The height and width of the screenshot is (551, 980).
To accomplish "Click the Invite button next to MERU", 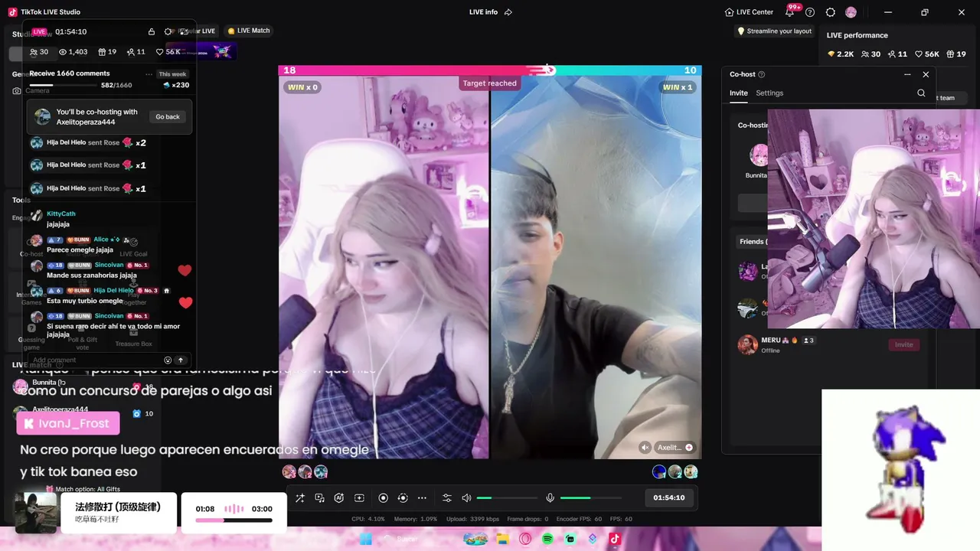I will (904, 344).
